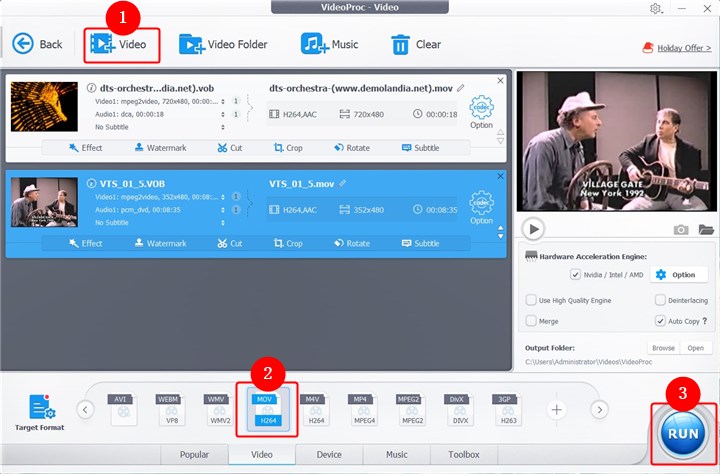Go back using the Back arrow button
The image size is (720, 474).
click(x=37, y=44)
